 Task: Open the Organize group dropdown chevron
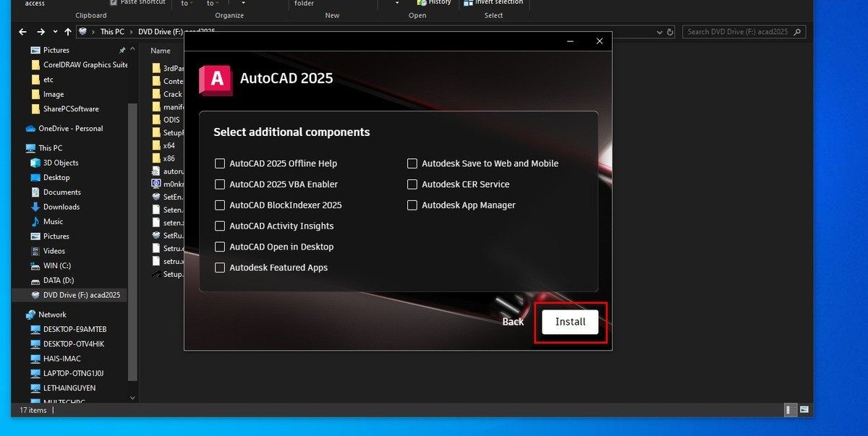[x=243, y=4]
